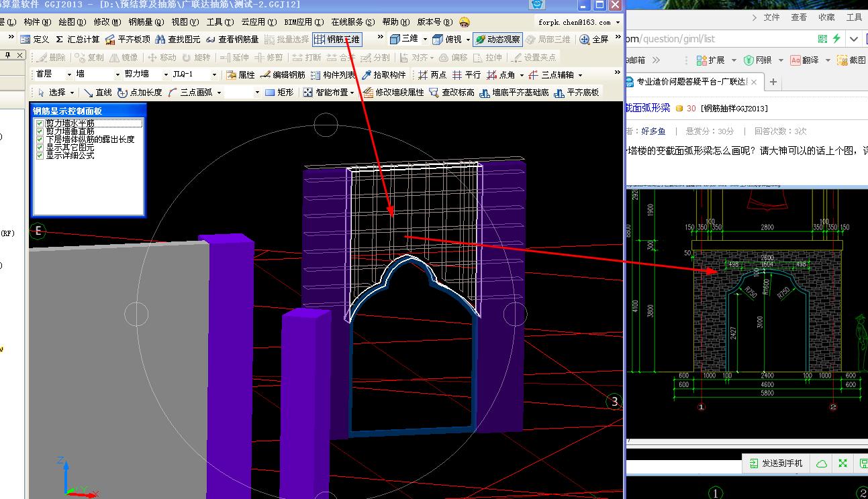Click 全屏 fullscreen button
Viewport: 868px width, 499px height.
(594, 40)
